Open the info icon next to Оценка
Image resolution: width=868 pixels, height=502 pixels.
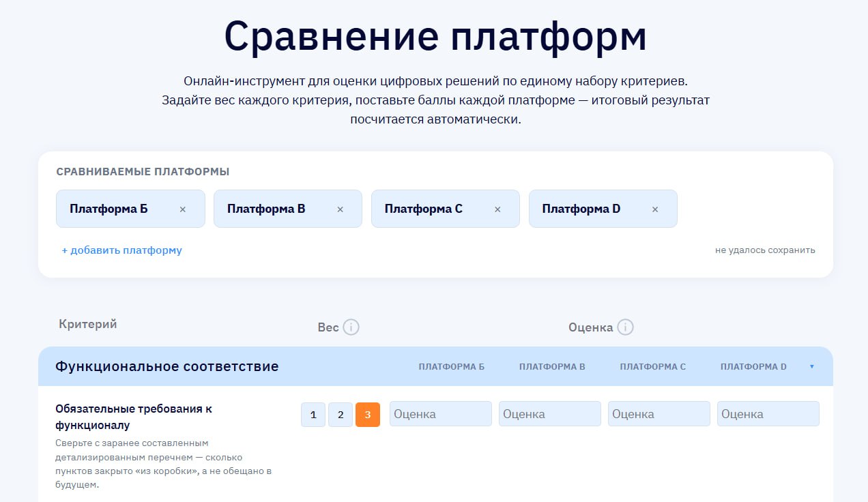pyautogui.click(x=625, y=327)
